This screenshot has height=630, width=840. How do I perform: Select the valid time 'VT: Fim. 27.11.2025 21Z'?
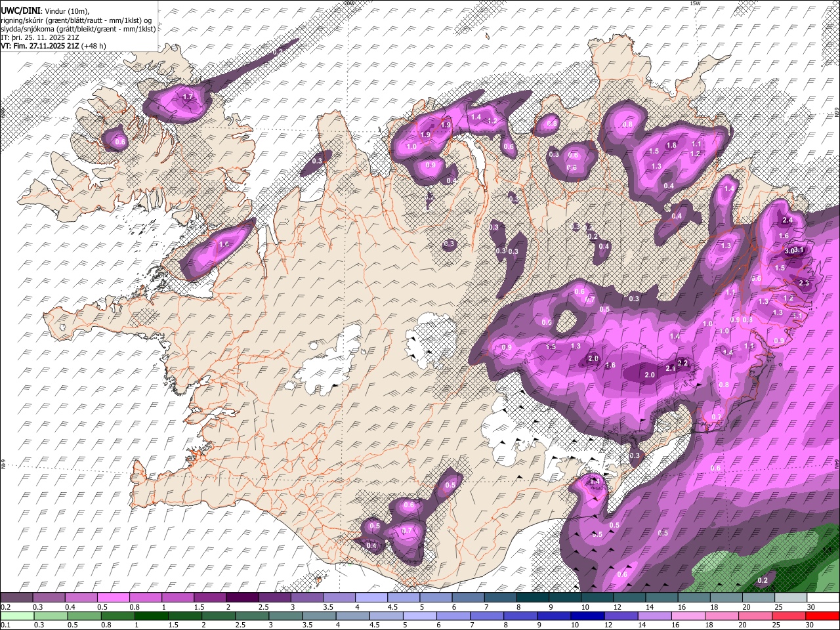coord(40,46)
